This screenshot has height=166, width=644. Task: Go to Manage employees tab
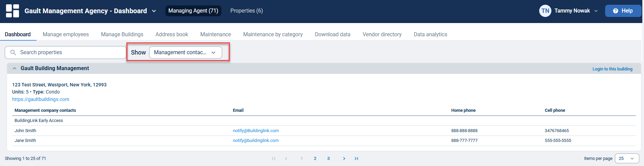66,34
